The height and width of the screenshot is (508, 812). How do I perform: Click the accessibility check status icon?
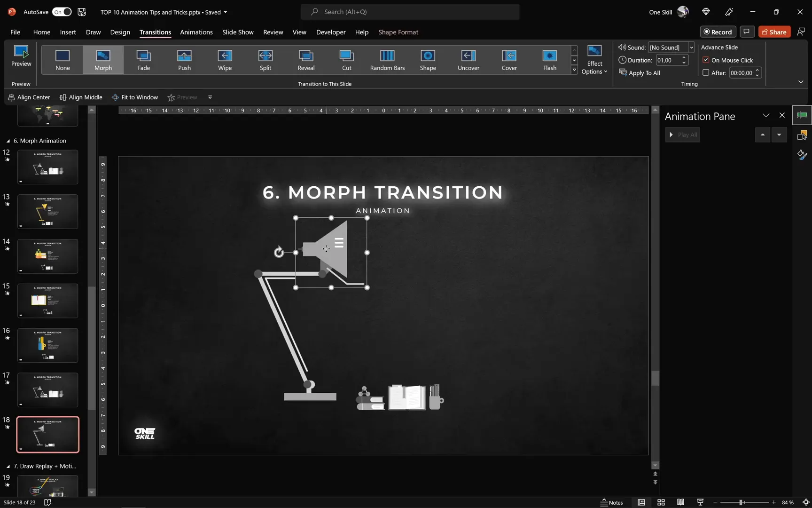(47, 502)
